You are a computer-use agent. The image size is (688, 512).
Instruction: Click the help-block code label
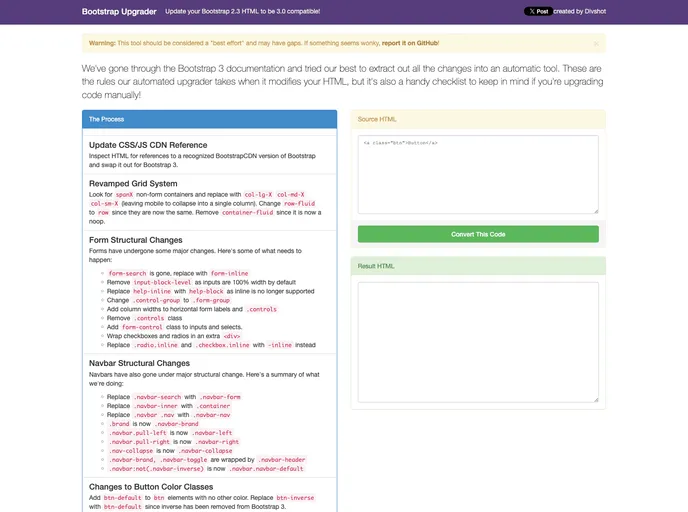206,291
